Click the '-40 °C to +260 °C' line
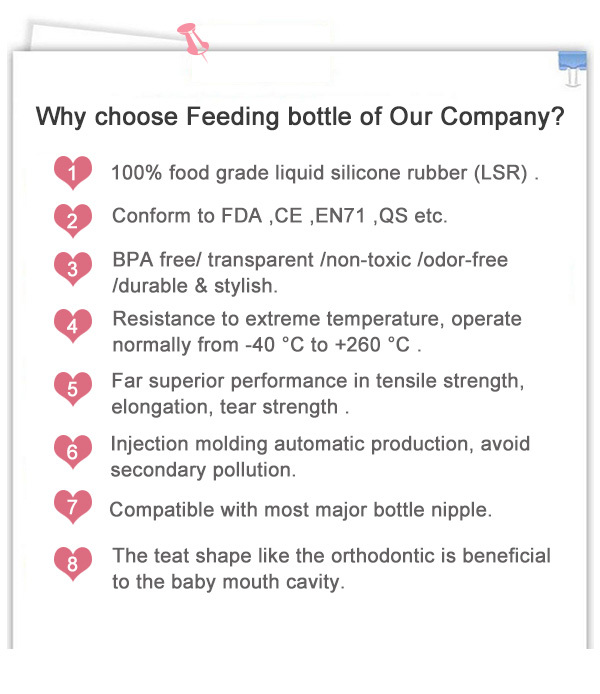Screen dimensions: 600x694 (x=267, y=345)
